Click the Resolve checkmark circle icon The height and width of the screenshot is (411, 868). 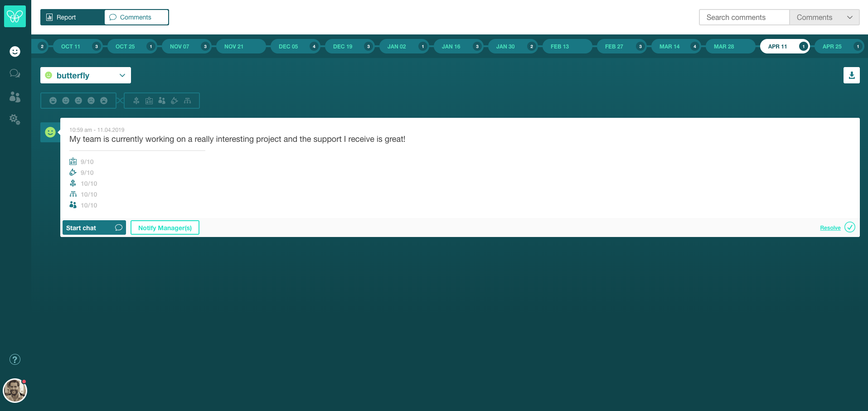[850, 227]
